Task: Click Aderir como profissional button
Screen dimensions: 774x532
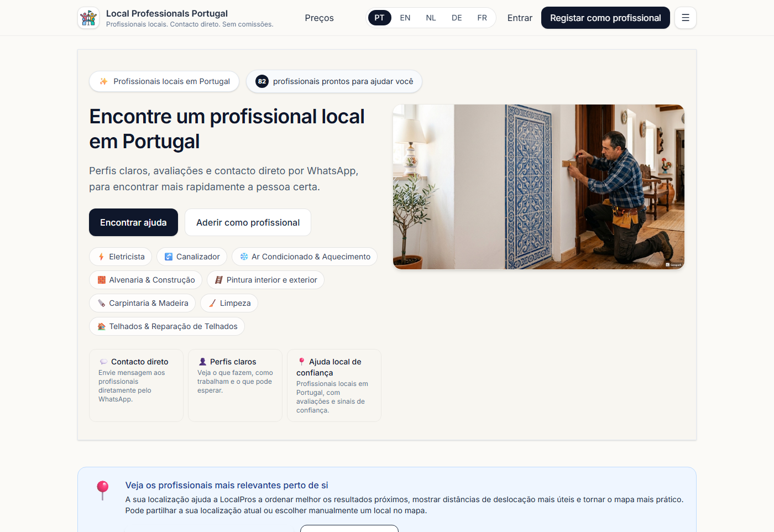Action: tap(248, 222)
